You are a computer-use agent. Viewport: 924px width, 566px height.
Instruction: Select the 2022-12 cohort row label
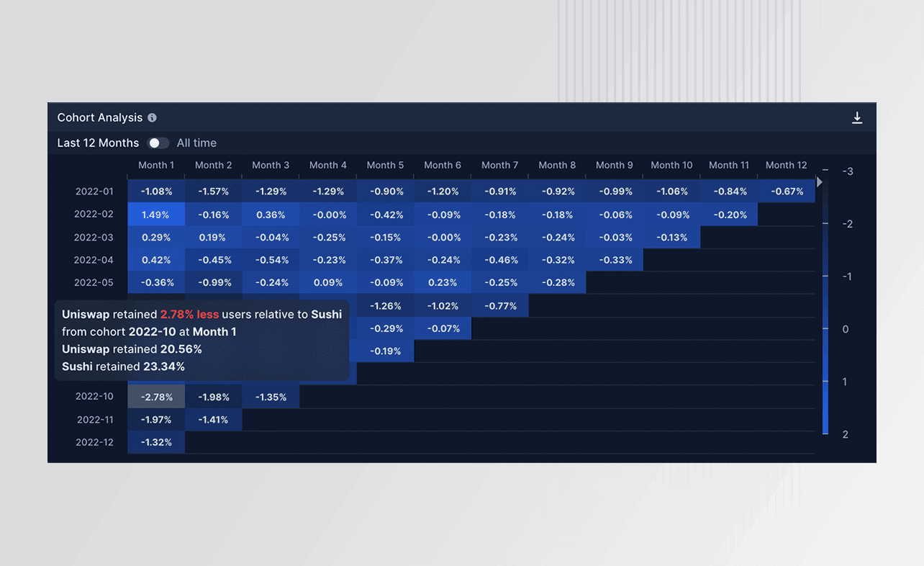[x=94, y=442]
